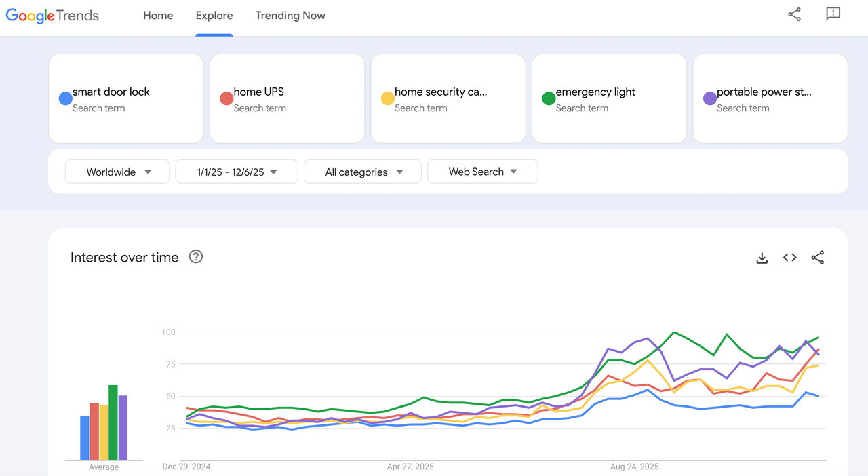Open the help tooltip beside Interest over time
Viewport: 868px width, 476px height.
[195, 256]
